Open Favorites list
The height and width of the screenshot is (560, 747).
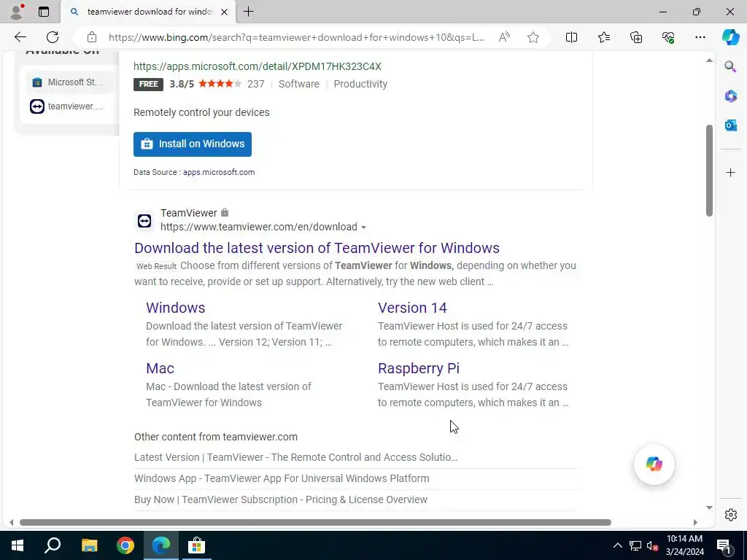click(603, 37)
